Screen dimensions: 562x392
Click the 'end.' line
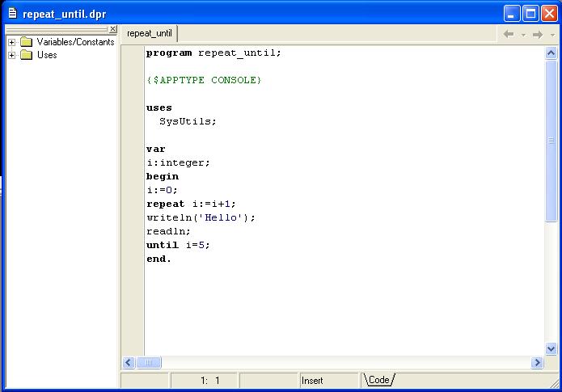click(158, 259)
